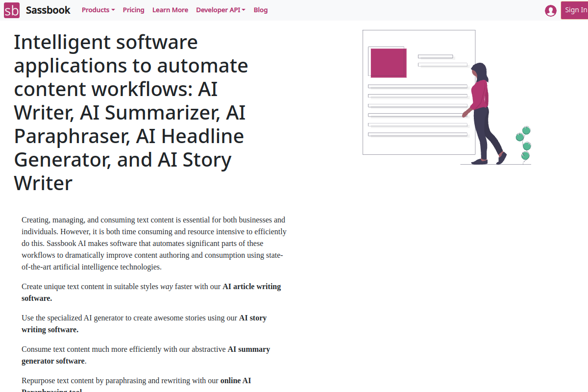Click the 'AI story writing software.' bold text
Viewport: 588px width, 392px height.
pyautogui.click(x=144, y=323)
